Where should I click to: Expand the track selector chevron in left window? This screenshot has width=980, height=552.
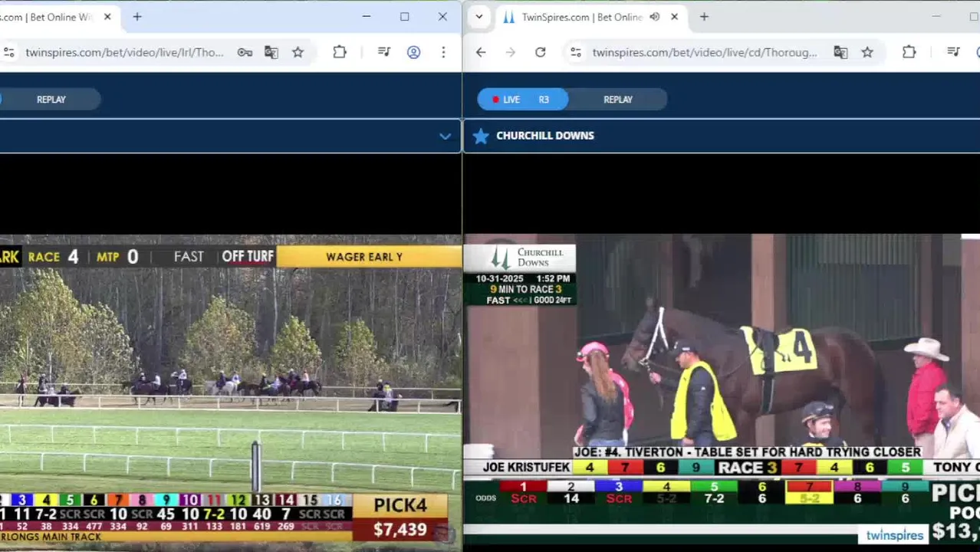445,136
